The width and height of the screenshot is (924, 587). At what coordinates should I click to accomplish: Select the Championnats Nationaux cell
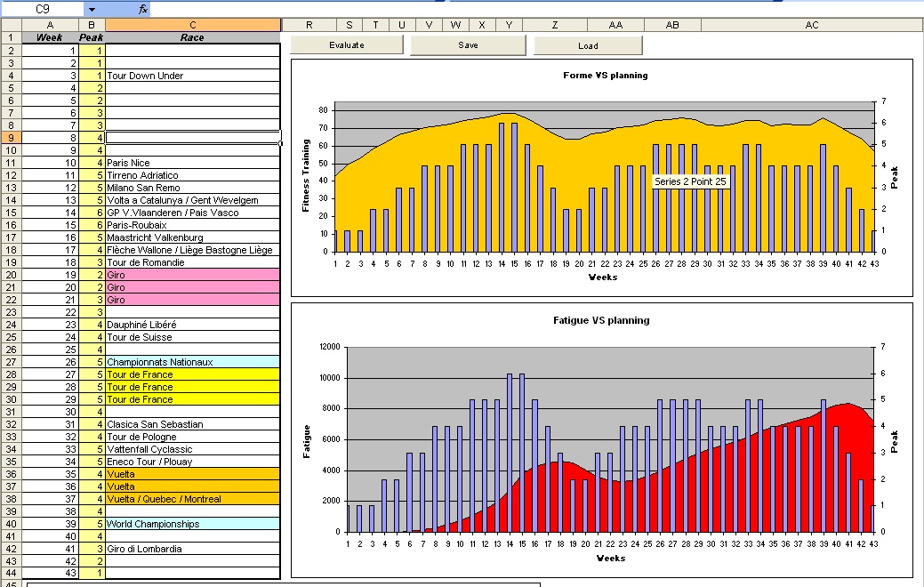192,362
